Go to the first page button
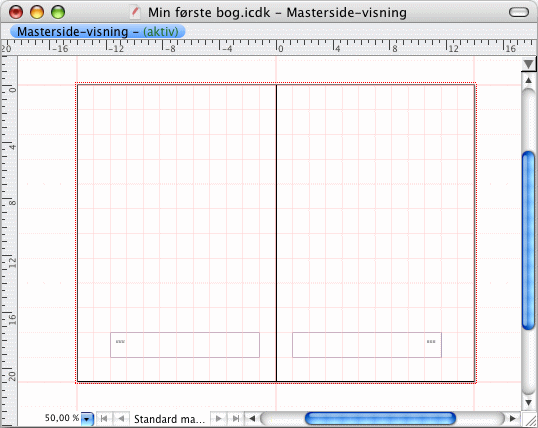This screenshot has width=538, height=428. [x=104, y=419]
